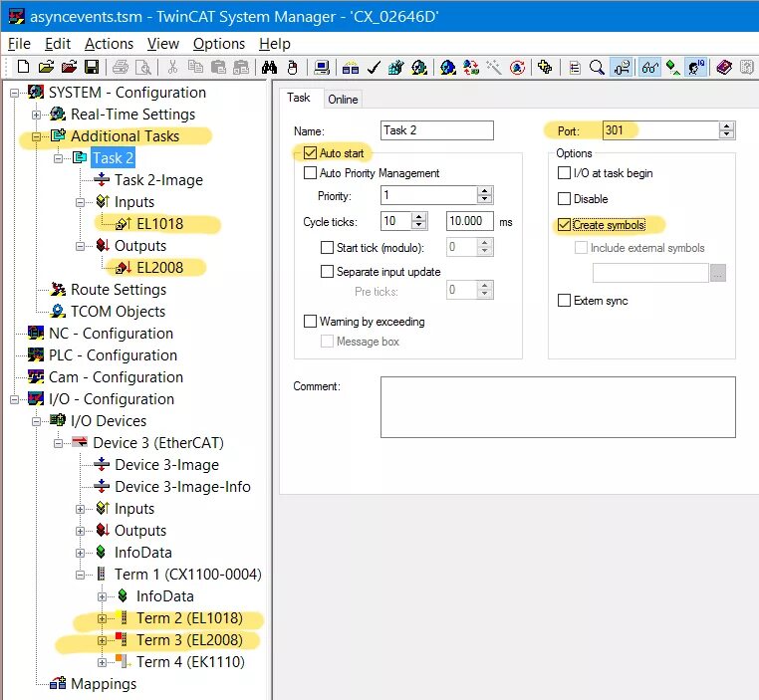
Task: Click the Choose target system computer icon
Action: click(322, 67)
